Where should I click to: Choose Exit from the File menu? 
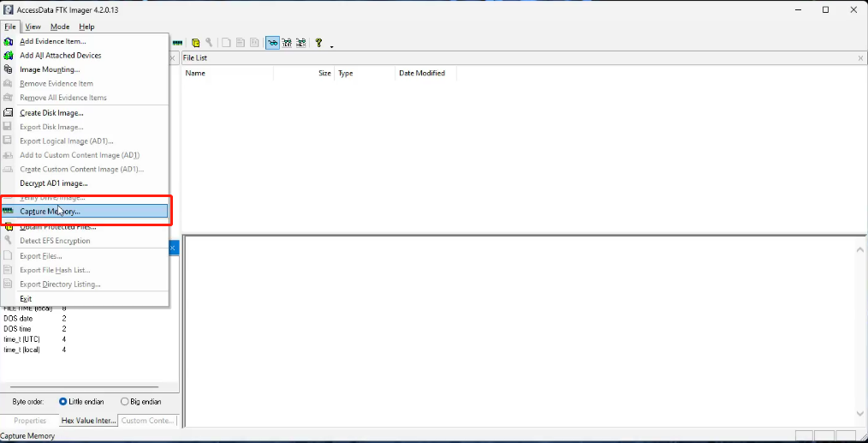pyautogui.click(x=85, y=299)
